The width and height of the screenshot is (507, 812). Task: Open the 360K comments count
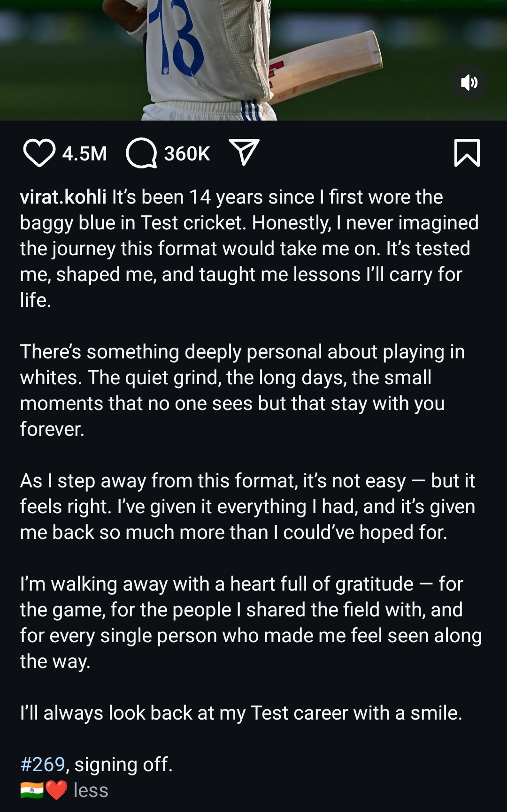click(187, 154)
